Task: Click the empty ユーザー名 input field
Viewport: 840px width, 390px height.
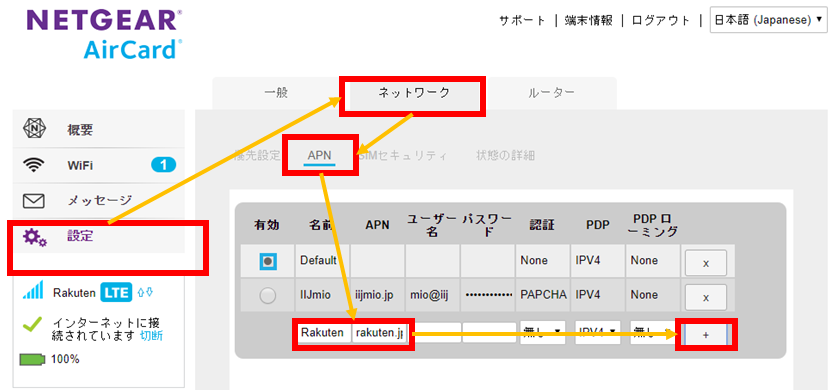Action: tap(438, 333)
